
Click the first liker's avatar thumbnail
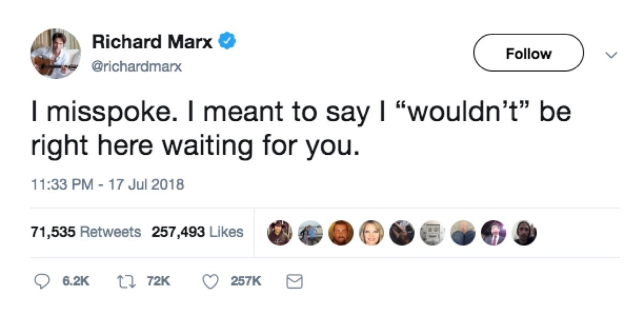(x=279, y=232)
